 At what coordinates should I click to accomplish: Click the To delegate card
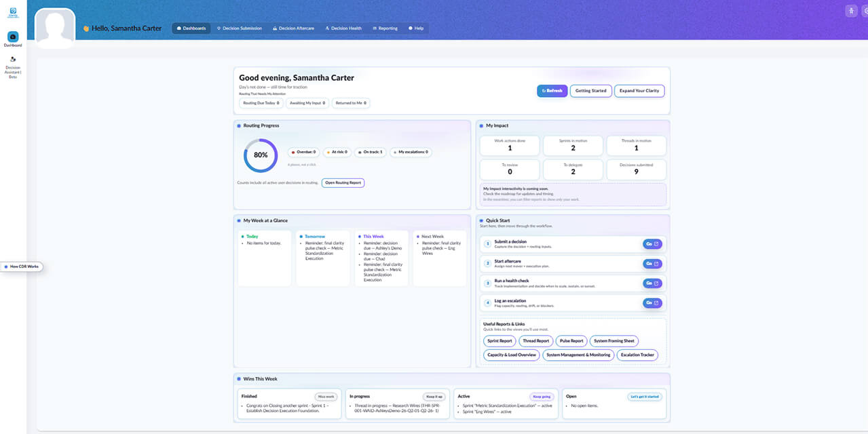click(573, 170)
